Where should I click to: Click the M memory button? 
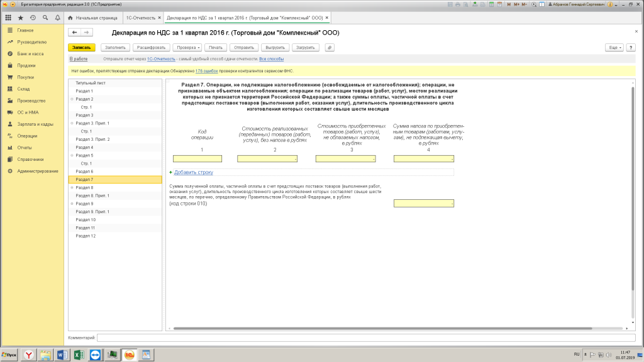pos(509,4)
